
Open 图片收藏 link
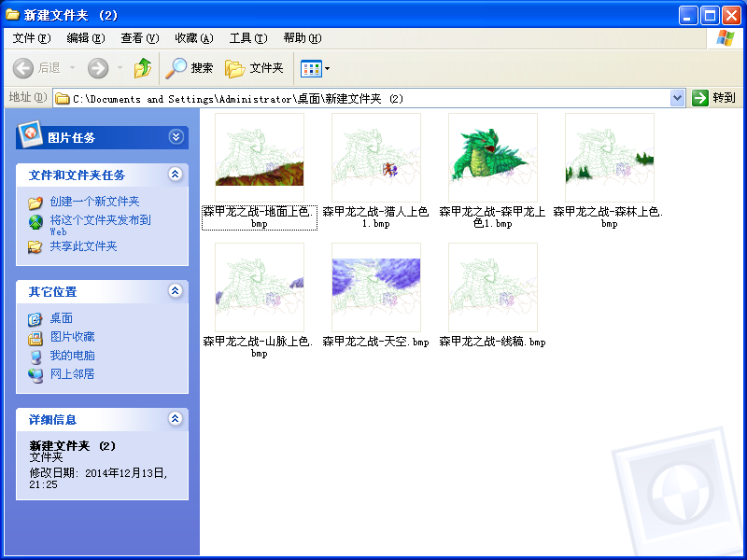coord(73,337)
